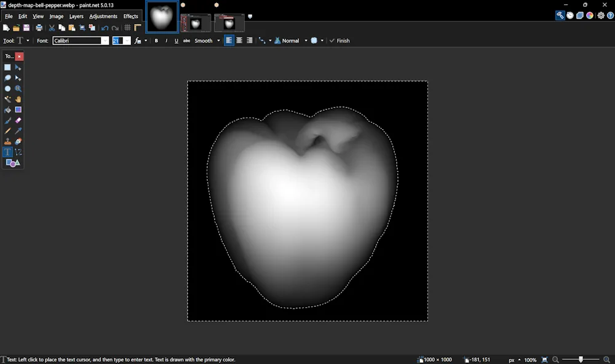Viewport: 615px width, 364px height.
Task: Toggle the rulers display
Action: 138,28
